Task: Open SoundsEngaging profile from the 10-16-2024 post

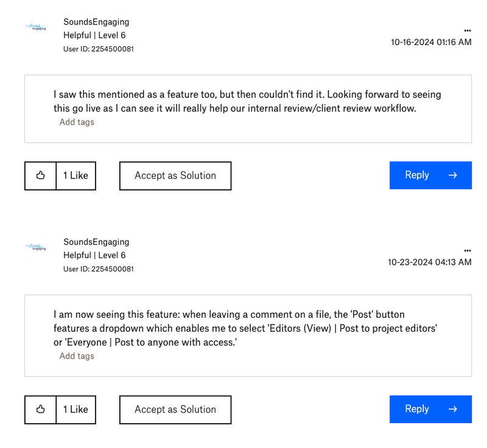Action: pyautogui.click(x=96, y=22)
